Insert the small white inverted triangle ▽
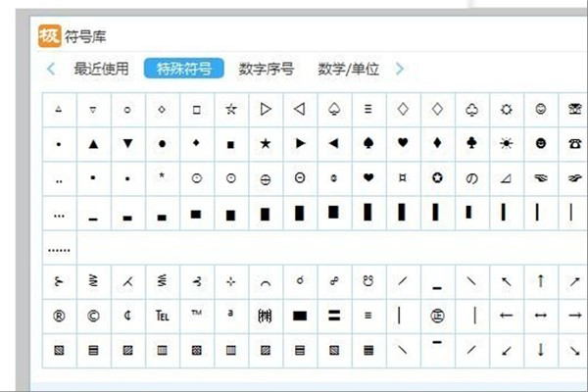Image resolution: width=588 pixels, height=392 pixels. pos(93,110)
